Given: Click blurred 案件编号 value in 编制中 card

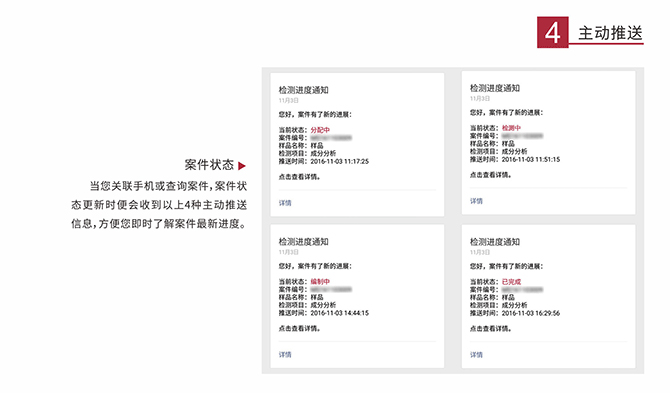Looking at the screenshot, I should (331, 289).
